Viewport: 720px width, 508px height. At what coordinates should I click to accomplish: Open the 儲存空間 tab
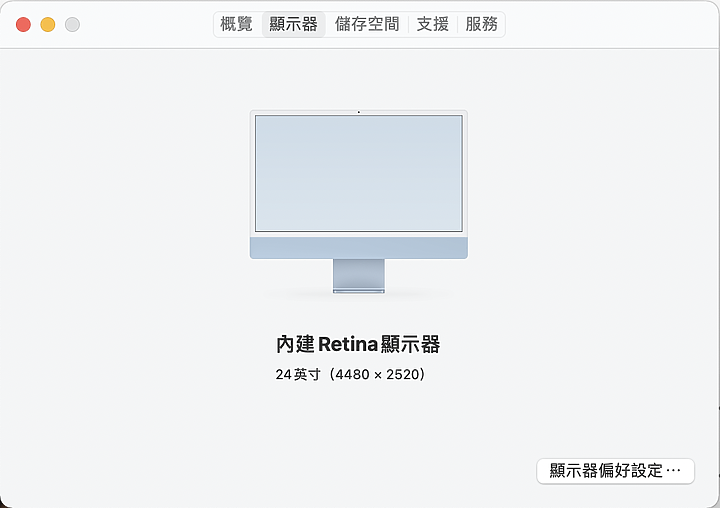click(367, 24)
